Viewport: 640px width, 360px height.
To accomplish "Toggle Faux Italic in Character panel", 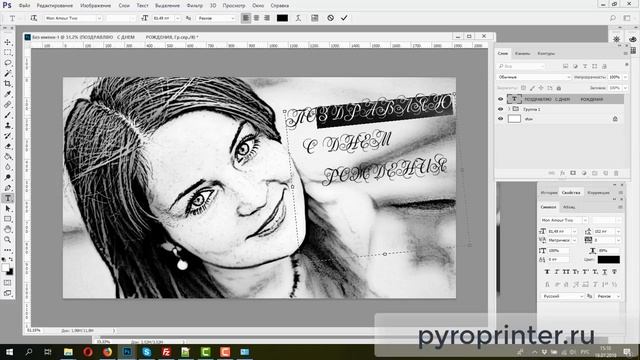I will 557,272.
